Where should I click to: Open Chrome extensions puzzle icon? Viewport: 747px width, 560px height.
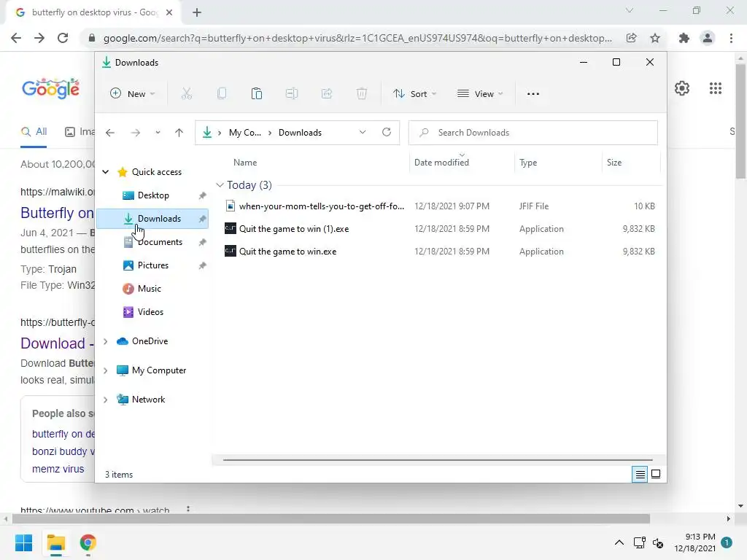tap(684, 38)
